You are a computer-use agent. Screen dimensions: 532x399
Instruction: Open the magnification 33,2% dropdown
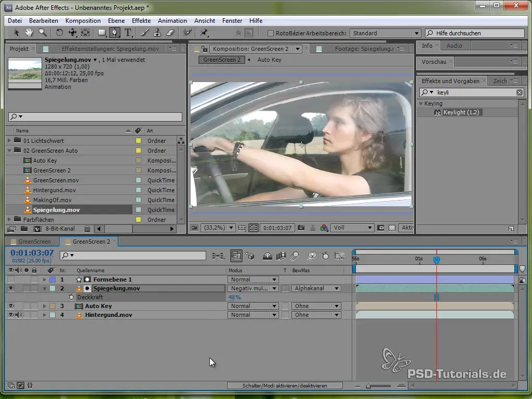(x=218, y=228)
